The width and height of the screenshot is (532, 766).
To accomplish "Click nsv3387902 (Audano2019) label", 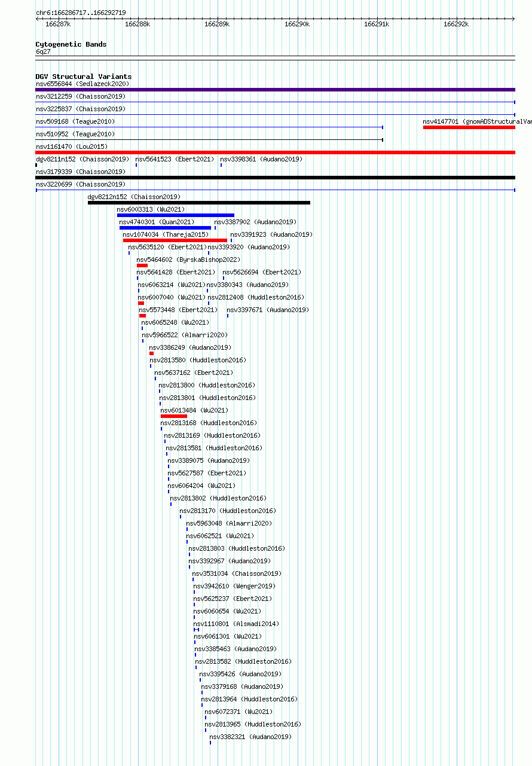I will (256, 222).
